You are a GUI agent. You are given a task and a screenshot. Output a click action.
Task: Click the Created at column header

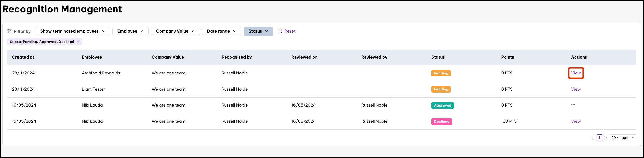(23, 57)
